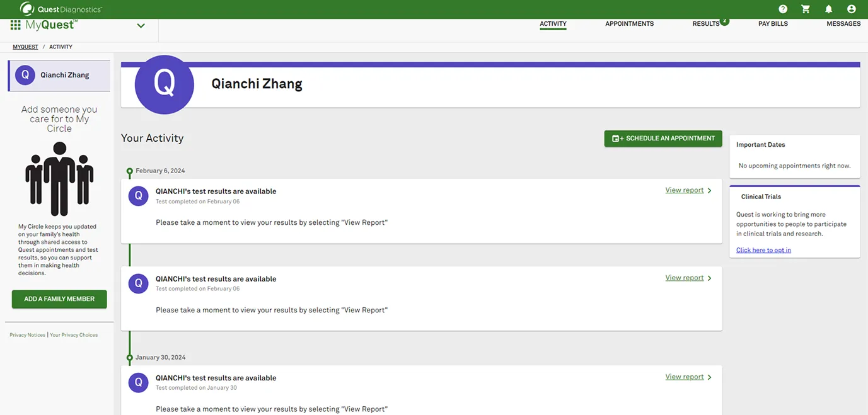Image resolution: width=868 pixels, height=415 pixels.
Task: Click the Qianchi Zhang profile name heading
Action: [x=257, y=84]
